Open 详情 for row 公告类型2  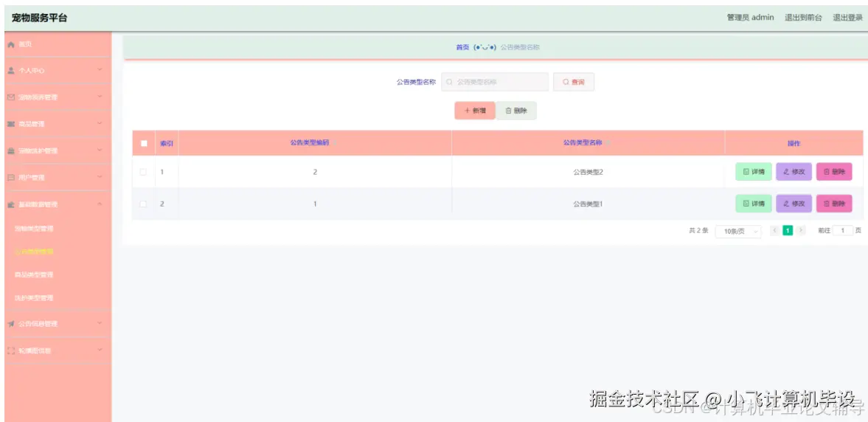tap(754, 172)
